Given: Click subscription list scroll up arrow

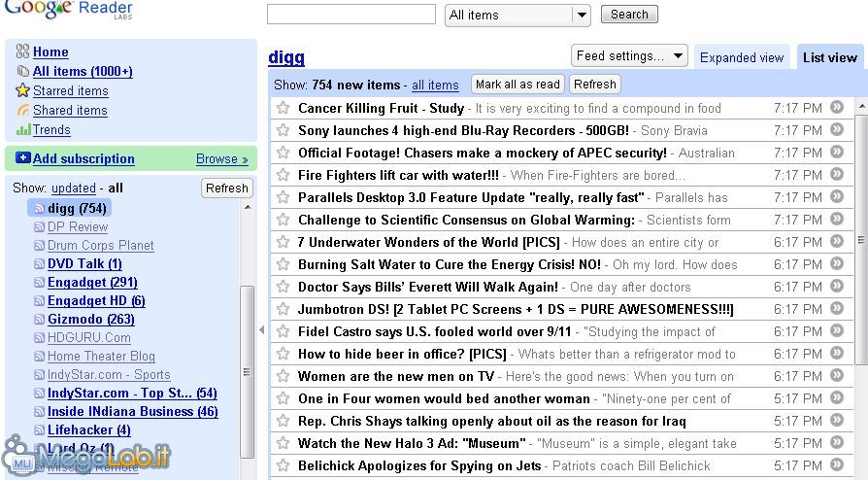Looking at the screenshot, I should 248,207.
